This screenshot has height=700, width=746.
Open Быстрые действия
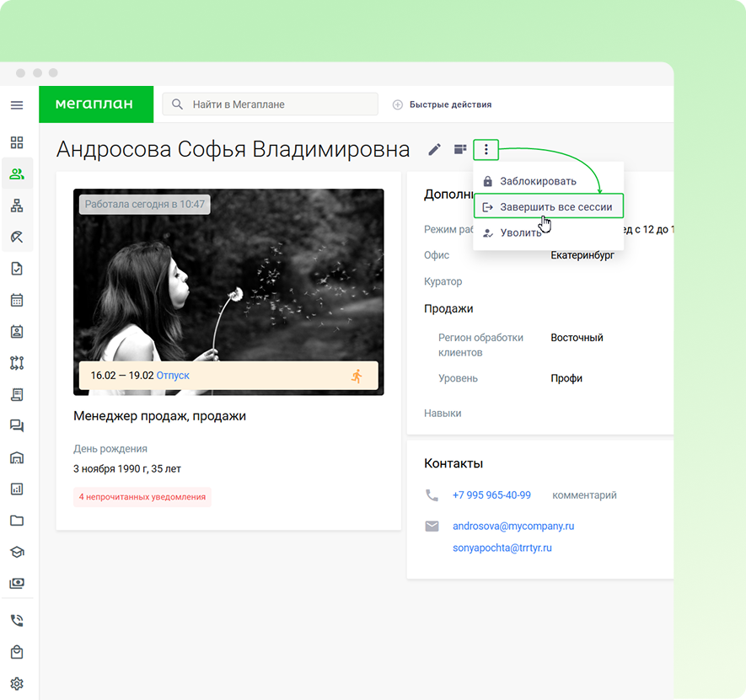pos(443,104)
